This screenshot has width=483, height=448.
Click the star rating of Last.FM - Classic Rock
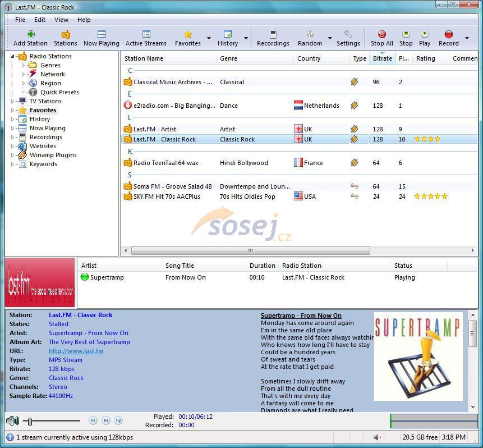pos(427,139)
